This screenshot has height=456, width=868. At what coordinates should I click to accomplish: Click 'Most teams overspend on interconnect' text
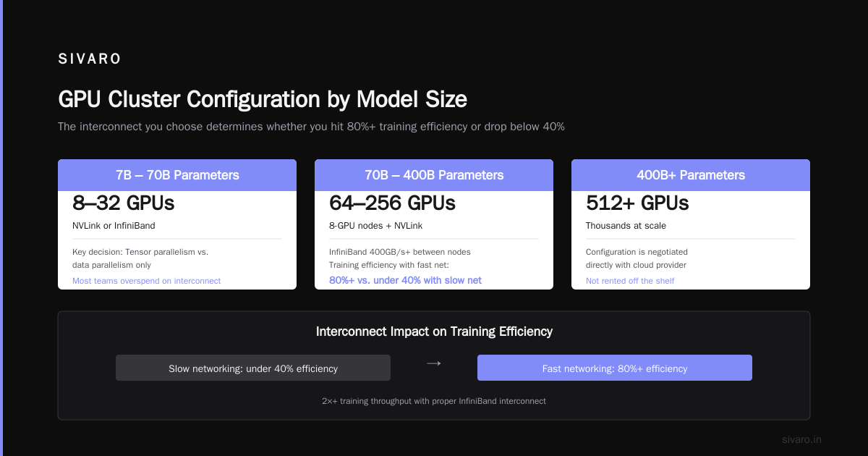pyautogui.click(x=147, y=281)
